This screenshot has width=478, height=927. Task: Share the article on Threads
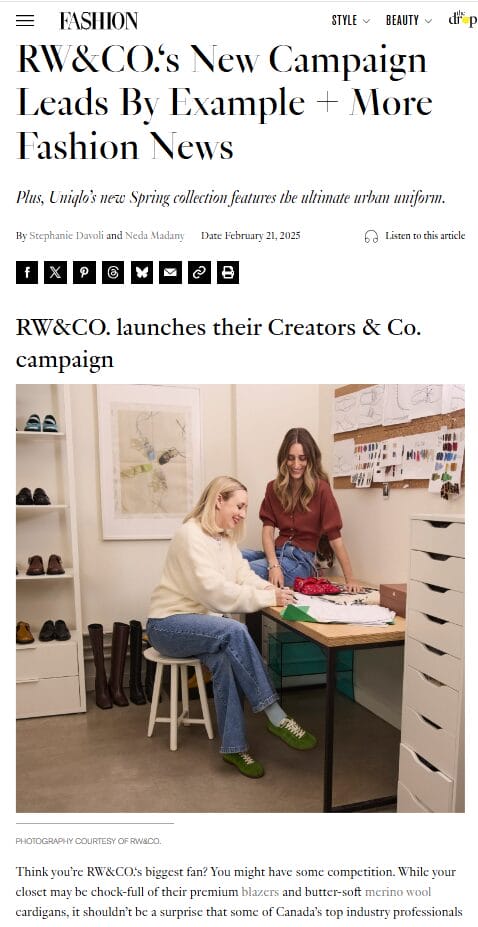tap(113, 273)
